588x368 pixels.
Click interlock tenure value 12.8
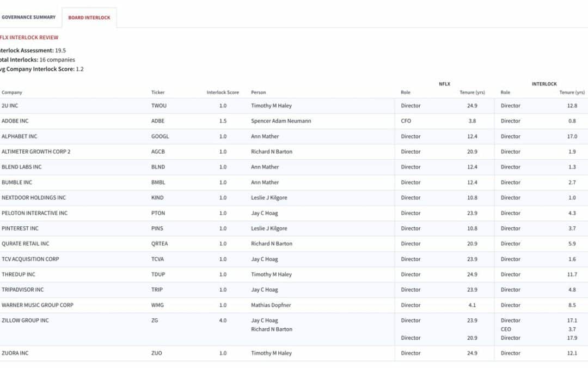click(x=572, y=106)
